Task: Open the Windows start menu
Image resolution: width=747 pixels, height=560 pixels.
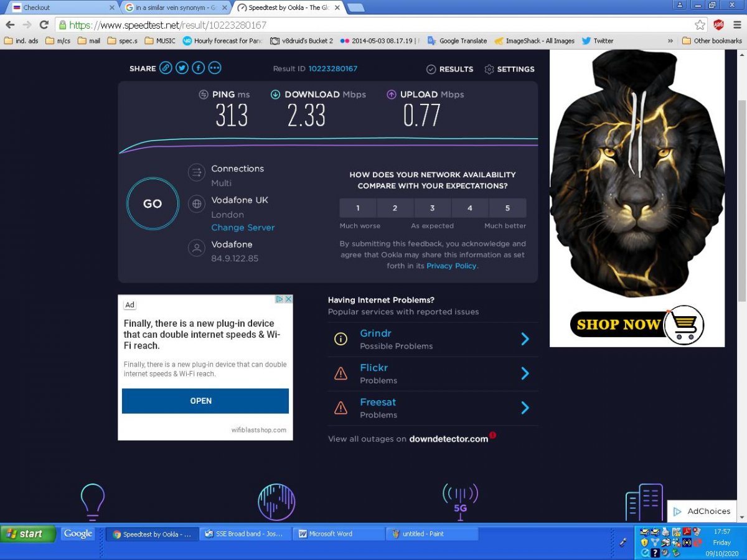Action: 29,534
